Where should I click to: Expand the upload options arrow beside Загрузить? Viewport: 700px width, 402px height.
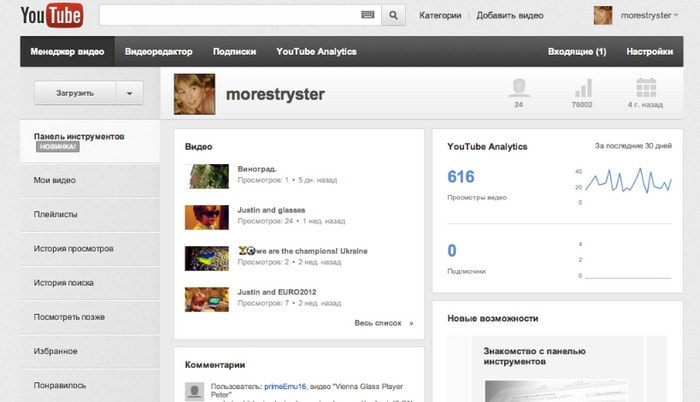[129, 93]
